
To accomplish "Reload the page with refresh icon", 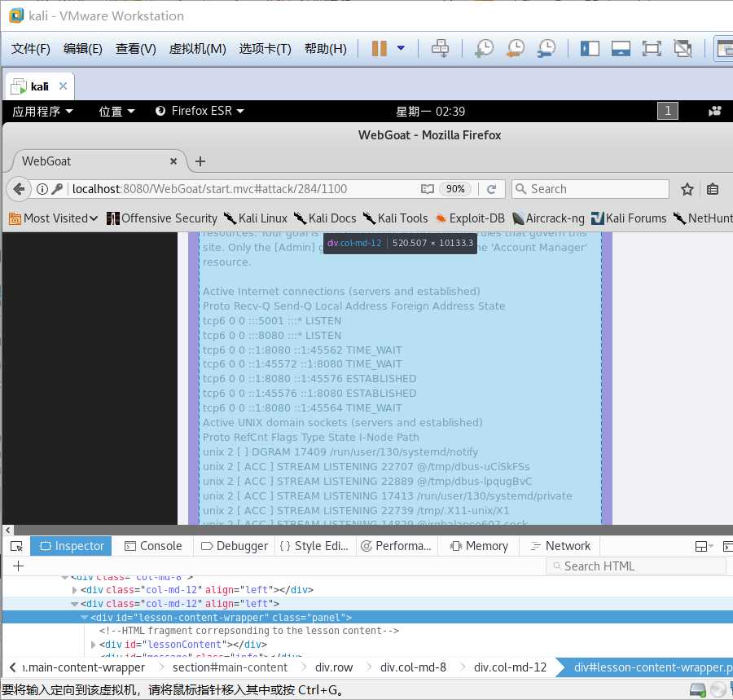I will pos(491,189).
